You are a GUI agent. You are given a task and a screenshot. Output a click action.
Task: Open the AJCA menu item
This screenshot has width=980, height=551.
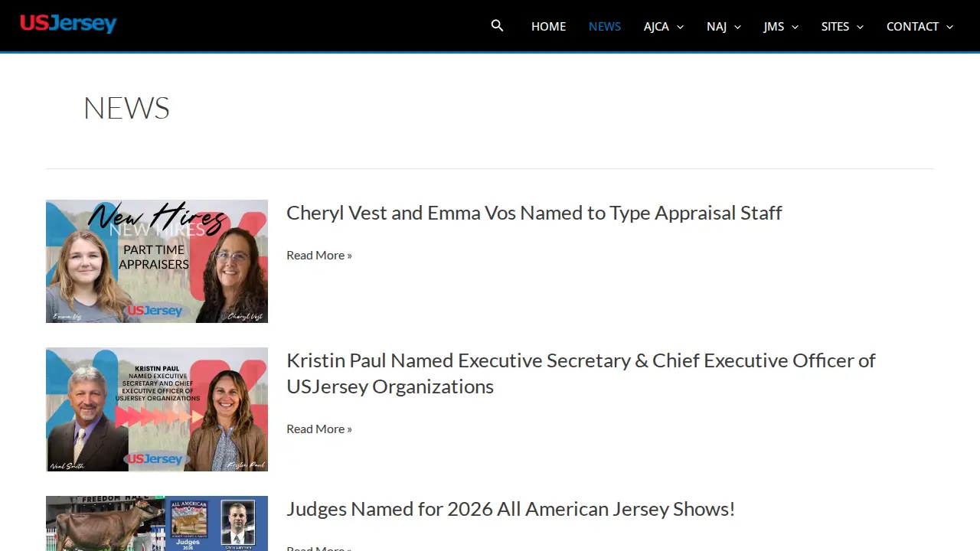click(x=656, y=26)
